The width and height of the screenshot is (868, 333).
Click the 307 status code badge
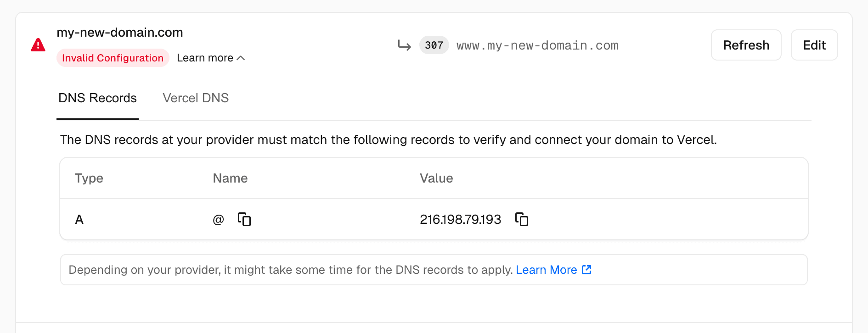click(434, 45)
